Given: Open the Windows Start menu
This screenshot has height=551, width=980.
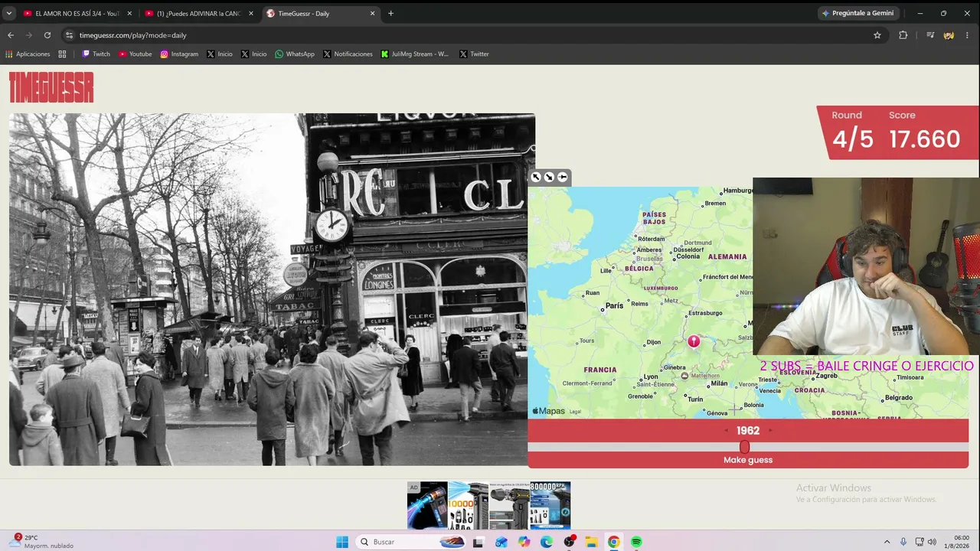Looking at the screenshot, I should point(342,542).
